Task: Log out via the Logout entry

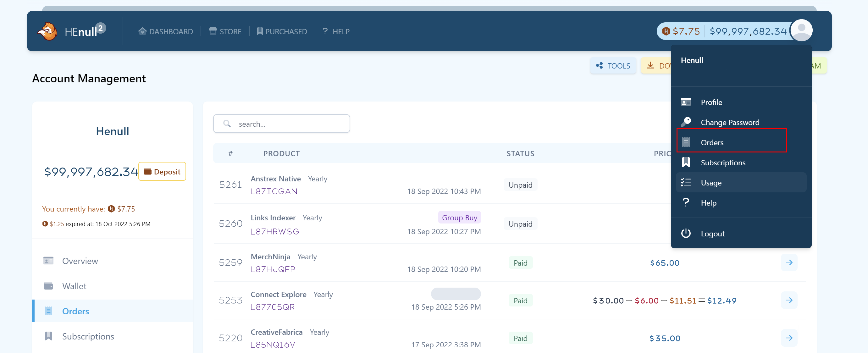Action: tap(741, 234)
